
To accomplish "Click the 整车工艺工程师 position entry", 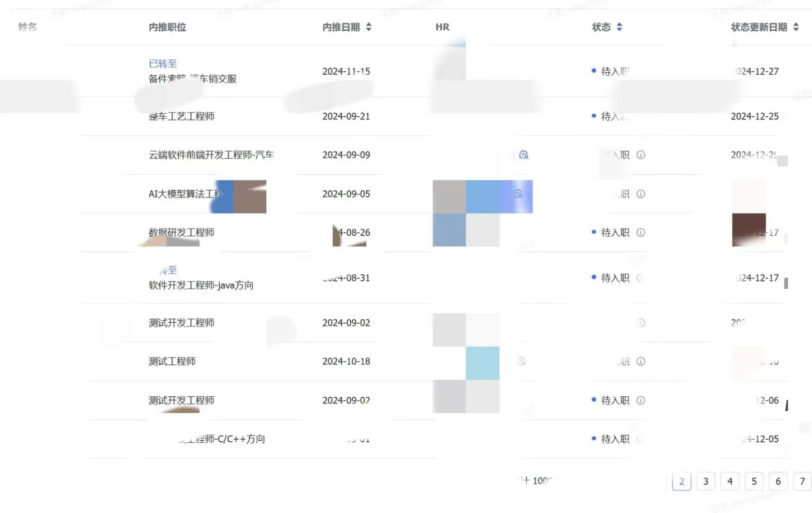I will click(181, 116).
